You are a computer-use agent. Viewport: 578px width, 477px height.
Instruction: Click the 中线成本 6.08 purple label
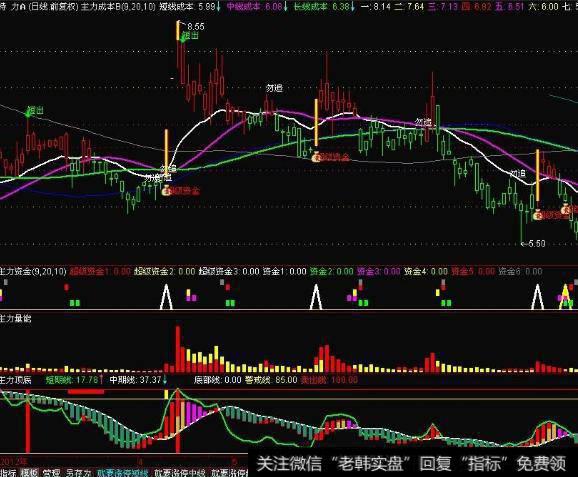(255, 6)
